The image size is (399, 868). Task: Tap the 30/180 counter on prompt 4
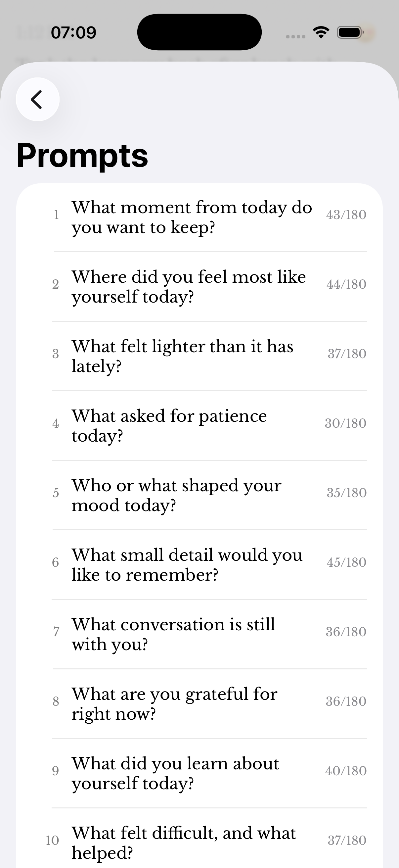point(345,423)
